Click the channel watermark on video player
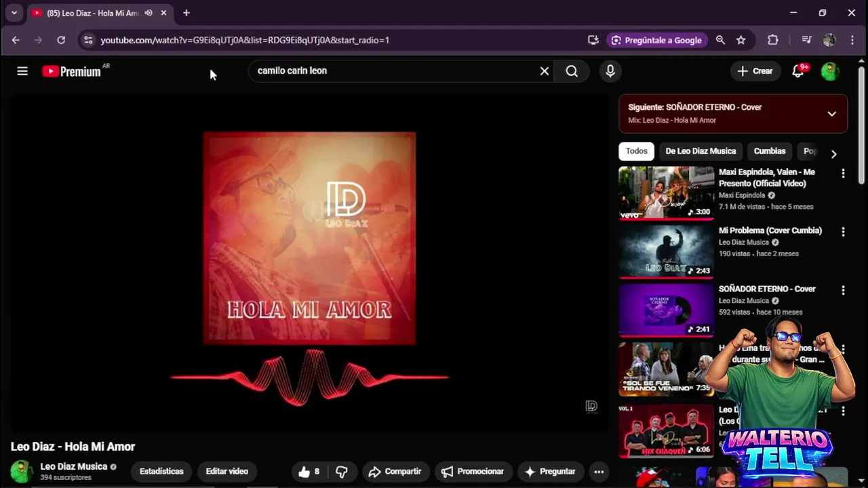The width and height of the screenshot is (868, 488). coord(591,406)
